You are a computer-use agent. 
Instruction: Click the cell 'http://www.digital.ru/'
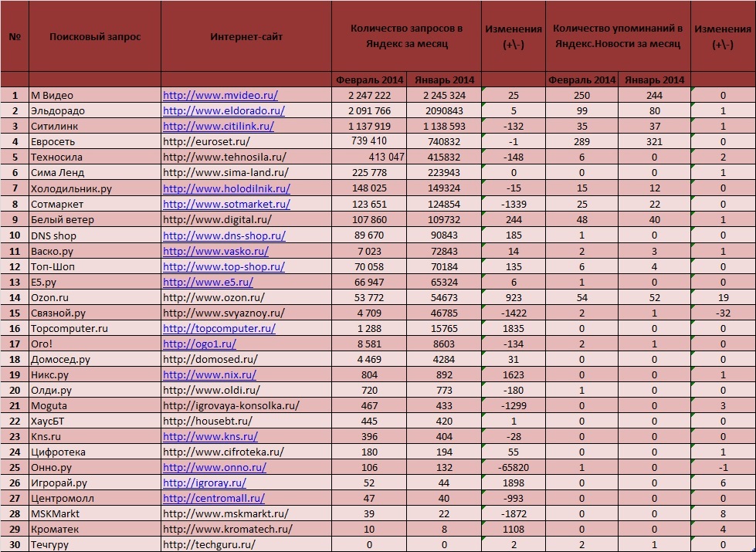point(246,219)
